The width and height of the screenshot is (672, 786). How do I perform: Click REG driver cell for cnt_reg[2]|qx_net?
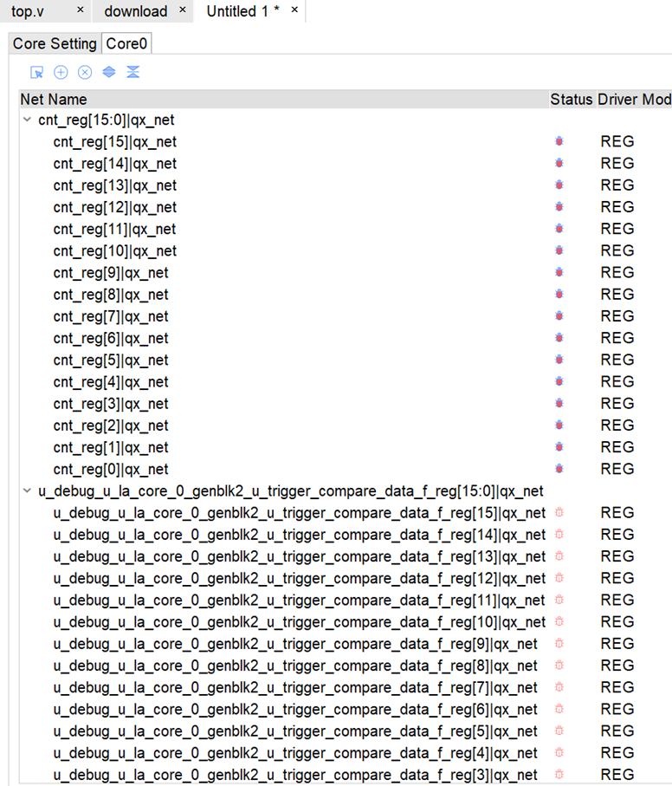click(x=617, y=425)
